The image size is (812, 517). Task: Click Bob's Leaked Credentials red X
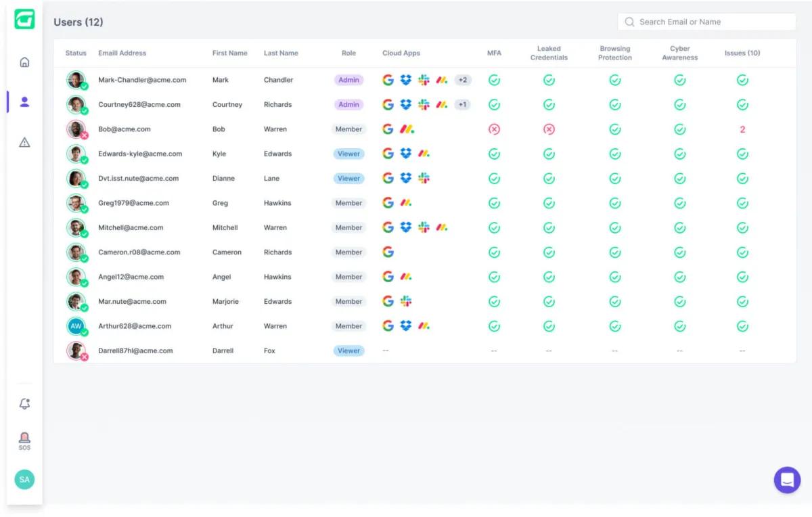point(549,129)
